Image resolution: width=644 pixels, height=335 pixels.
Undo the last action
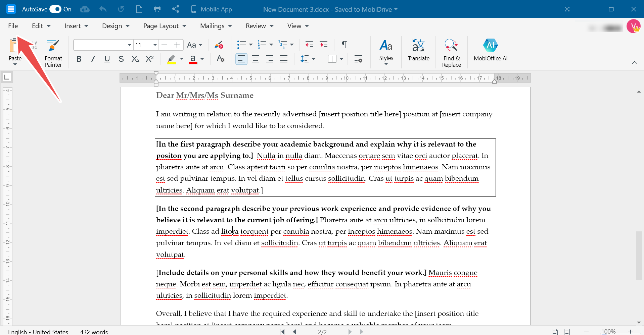coord(103,9)
